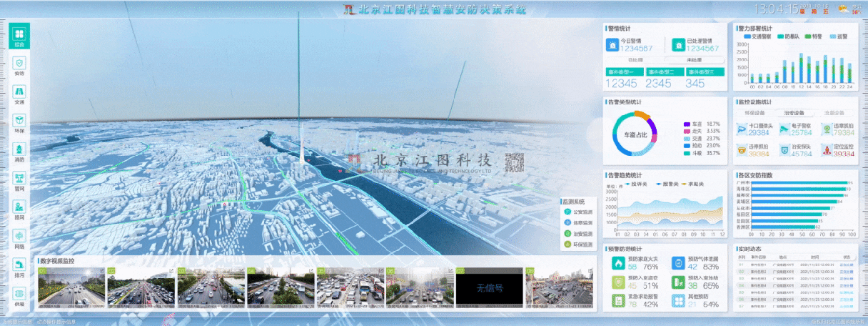The height and width of the screenshot is (326, 868).
Task: Toggle 交通警察 series in bar chart legend
Action: (x=758, y=36)
